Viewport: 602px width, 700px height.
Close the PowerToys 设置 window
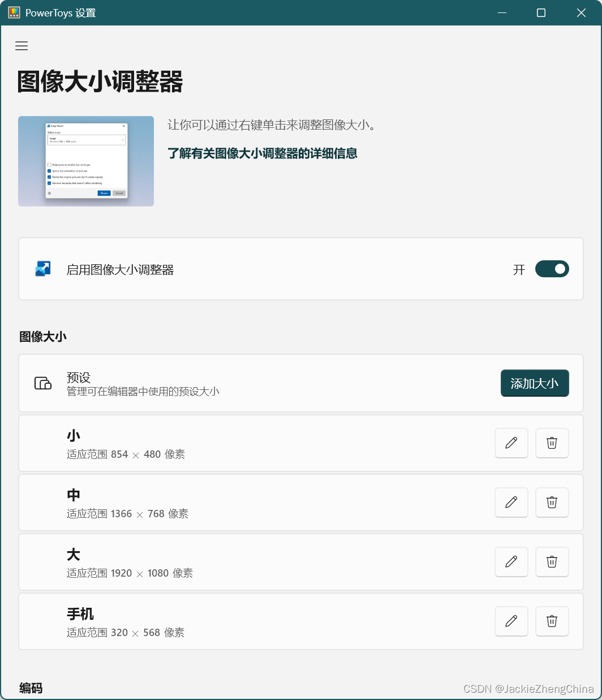tap(581, 12)
